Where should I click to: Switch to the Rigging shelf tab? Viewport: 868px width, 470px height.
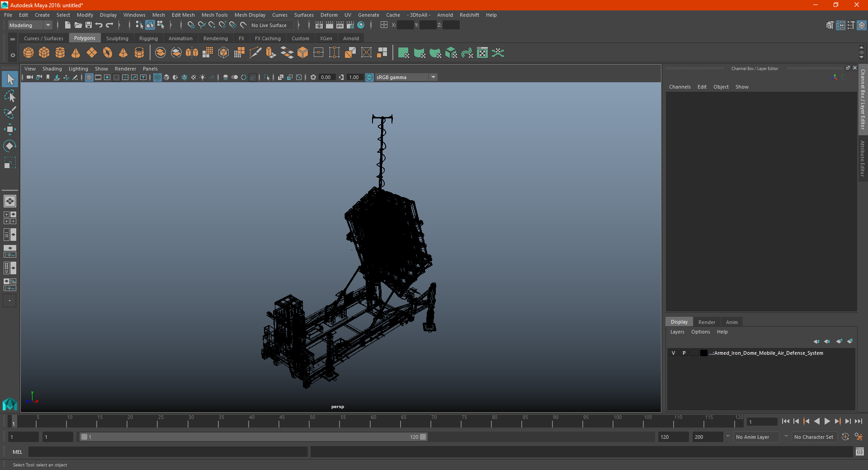(148, 38)
